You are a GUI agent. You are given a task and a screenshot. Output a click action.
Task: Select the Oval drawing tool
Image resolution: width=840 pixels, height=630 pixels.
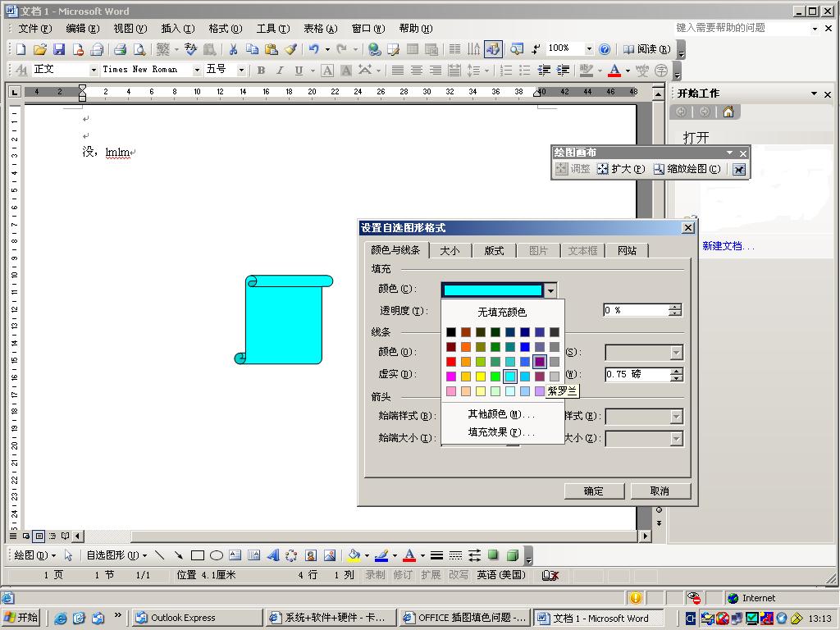point(217,555)
